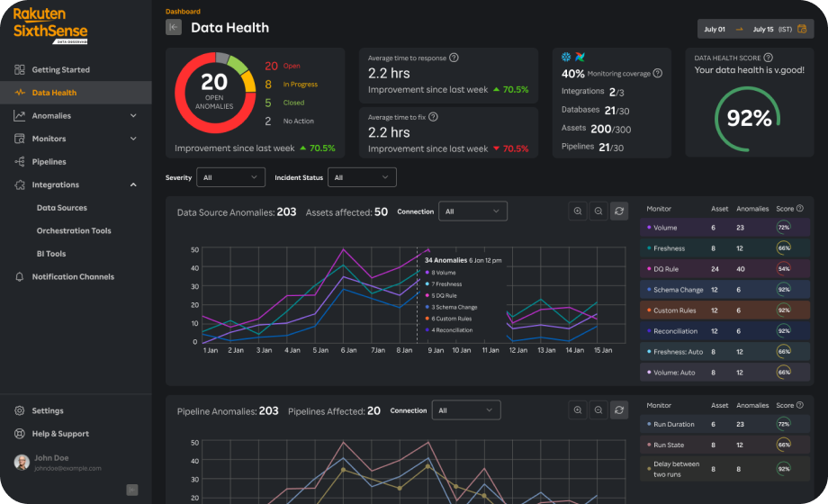The width and height of the screenshot is (828, 504).
Task: Click the Reconciliation monitor row
Action: 724,330
